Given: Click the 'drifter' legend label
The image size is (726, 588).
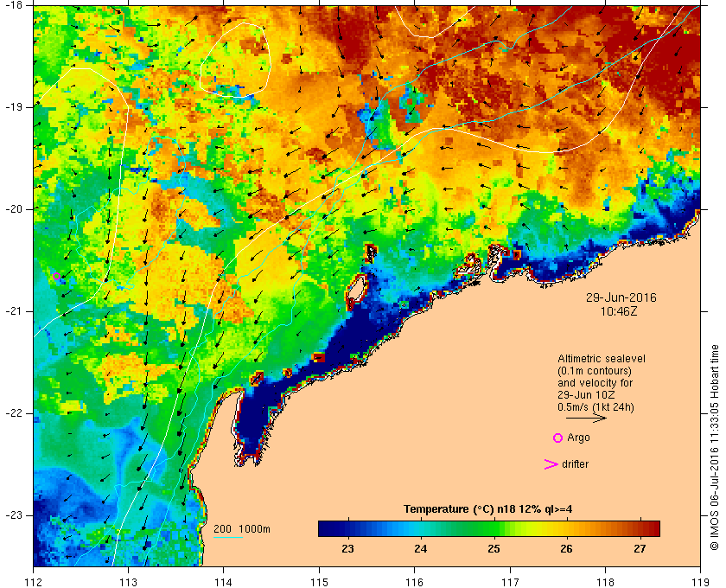Looking at the screenshot, I should [x=575, y=464].
